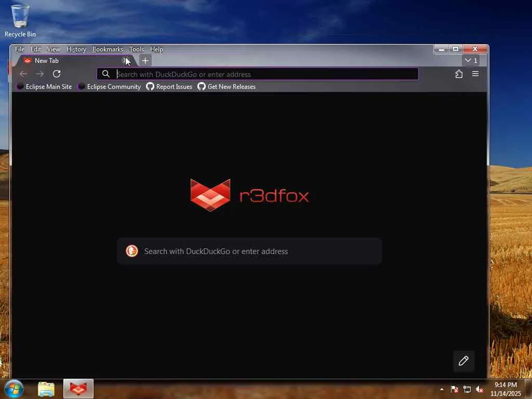Show hidden system tray icons
The image size is (532, 399).
[442, 389]
